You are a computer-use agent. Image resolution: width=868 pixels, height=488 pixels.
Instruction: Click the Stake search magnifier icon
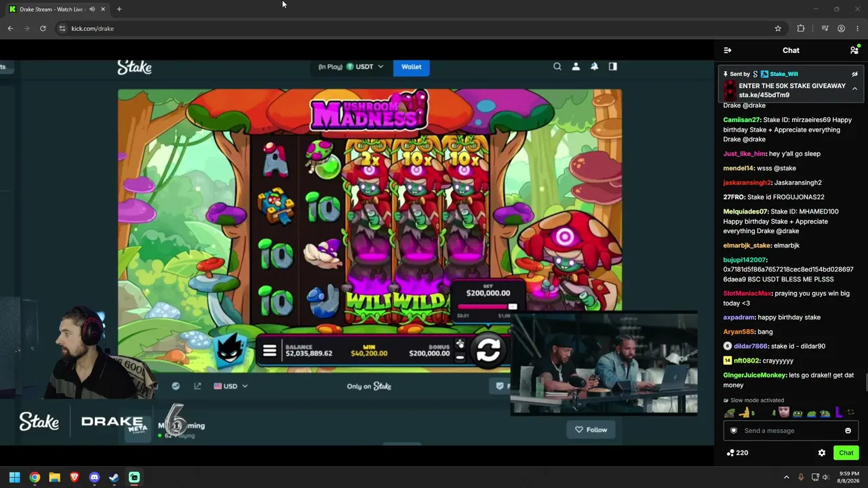[557, 66]
